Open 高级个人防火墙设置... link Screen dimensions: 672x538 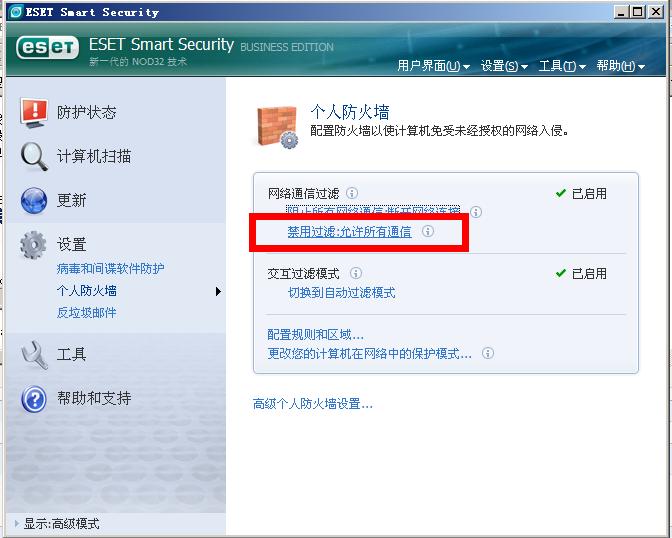click(313, 404)
